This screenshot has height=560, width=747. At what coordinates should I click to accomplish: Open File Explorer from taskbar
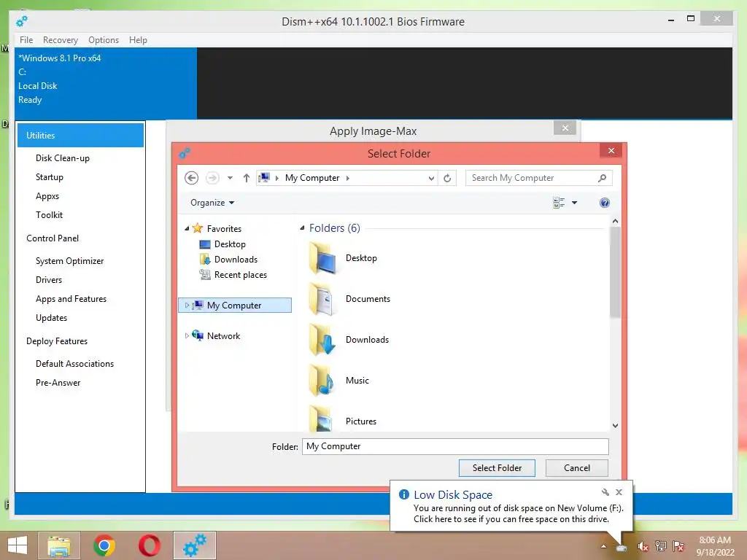coord(59,545)
